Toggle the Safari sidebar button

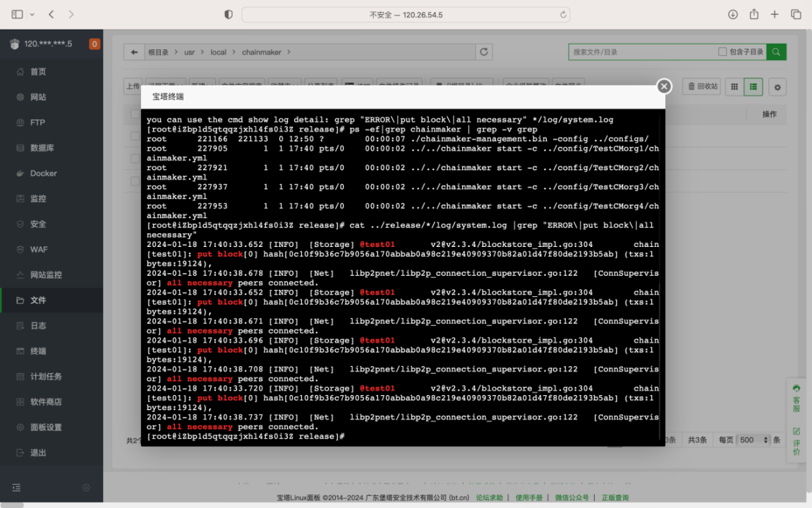[x=17, y=15]
